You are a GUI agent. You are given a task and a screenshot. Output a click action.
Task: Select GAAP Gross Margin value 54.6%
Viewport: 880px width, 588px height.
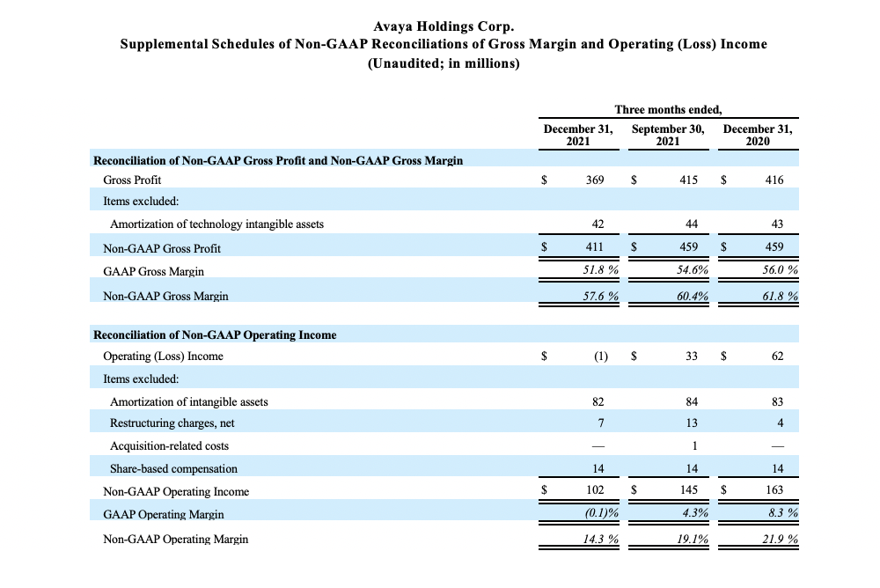pos(692,269)
